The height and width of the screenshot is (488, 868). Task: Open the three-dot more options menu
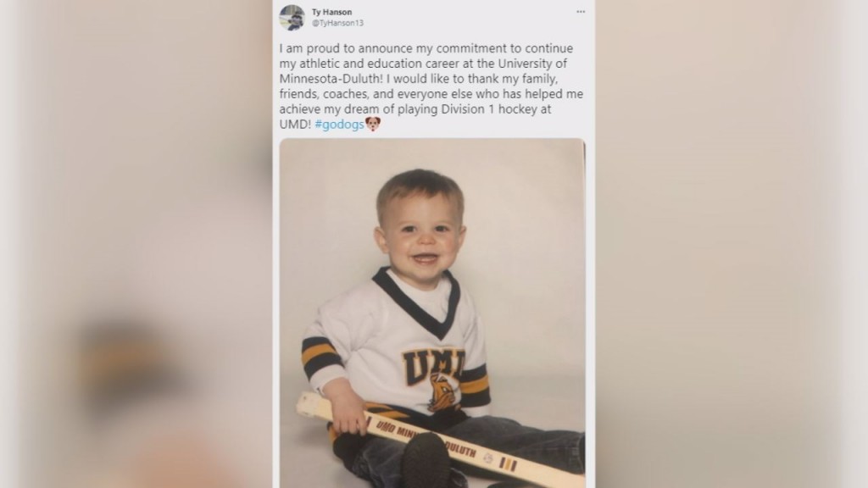pos(580,12)
